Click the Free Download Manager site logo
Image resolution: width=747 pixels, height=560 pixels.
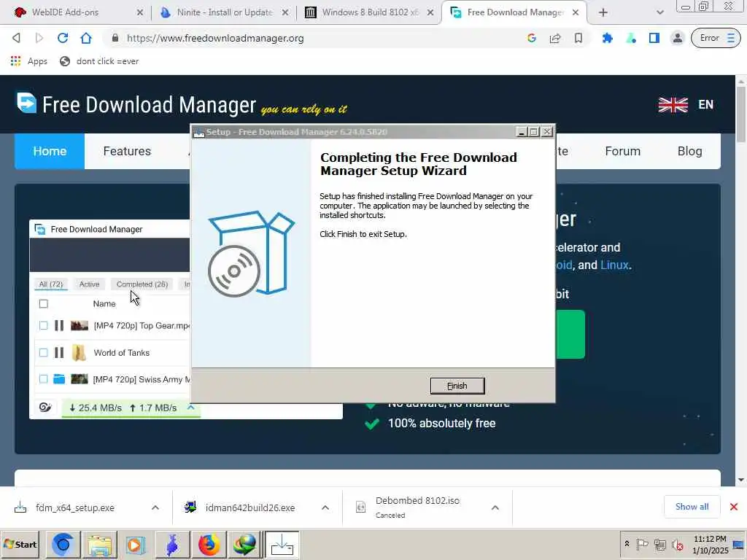pos(136,104)
